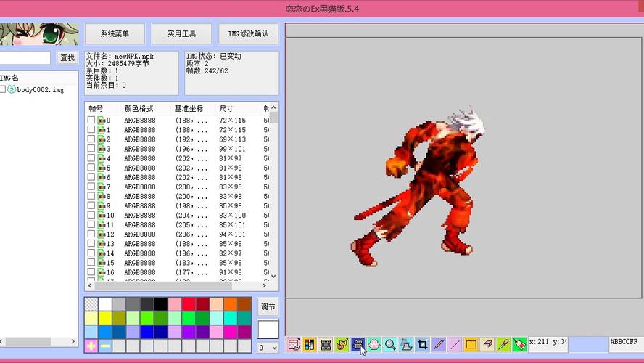
Task: Click frame list scroll-right arrow
Action: pyautogui.click(x=265, y=285)
